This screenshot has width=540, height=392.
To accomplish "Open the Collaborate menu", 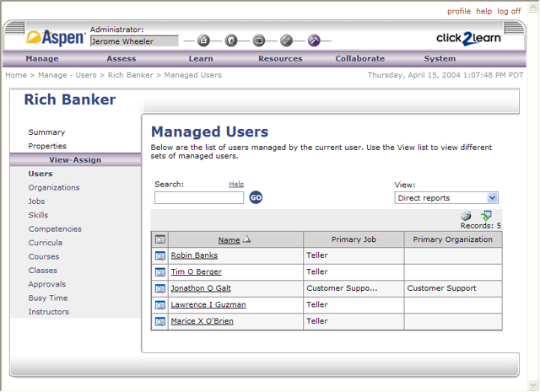I will pos(360,59).
